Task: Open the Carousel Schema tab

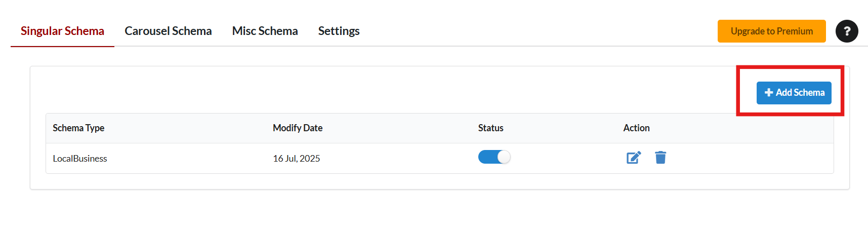Action: coord(168,31)
